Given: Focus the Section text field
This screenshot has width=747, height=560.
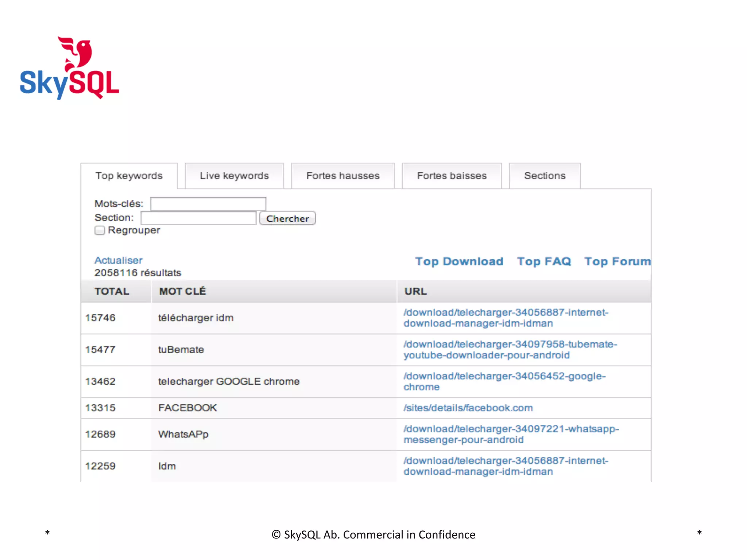Looking at the screenshot, I should click(x=198, y=218).
